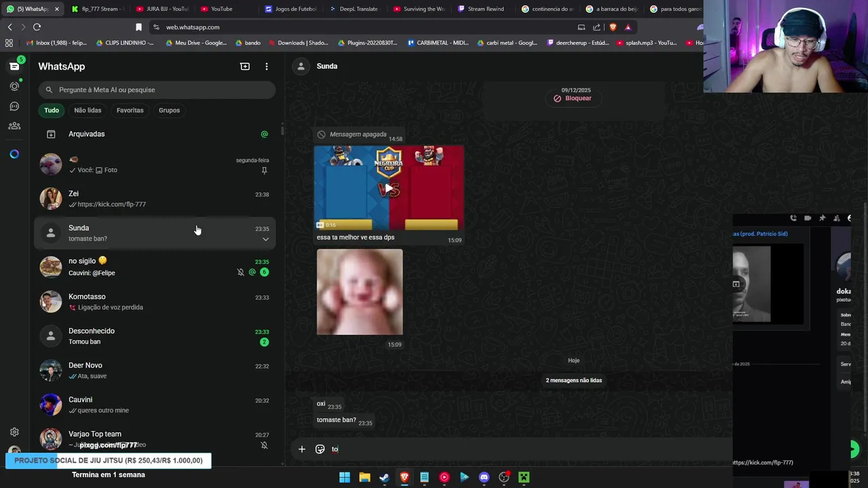Image resolution: width=868 pixels, height=488 pixels.
Task: Select the Favoritas chat filter
Action: tap(130, 110)
